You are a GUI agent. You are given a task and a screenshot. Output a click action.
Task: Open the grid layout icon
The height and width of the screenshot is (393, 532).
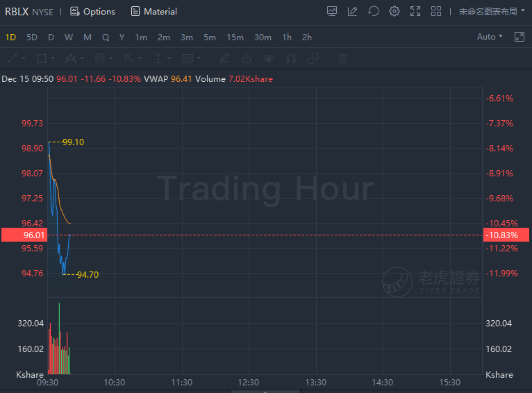coord(436,11)
